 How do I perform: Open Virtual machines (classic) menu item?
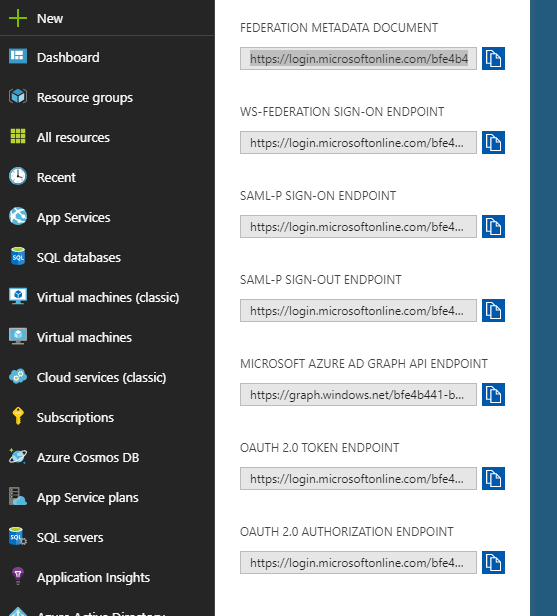click(108, 298)
